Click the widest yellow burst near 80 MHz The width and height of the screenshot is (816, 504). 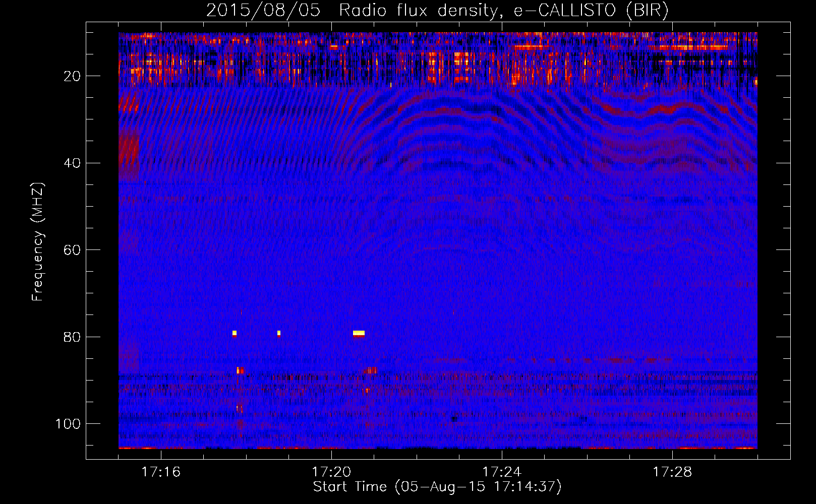click(359, 333)
